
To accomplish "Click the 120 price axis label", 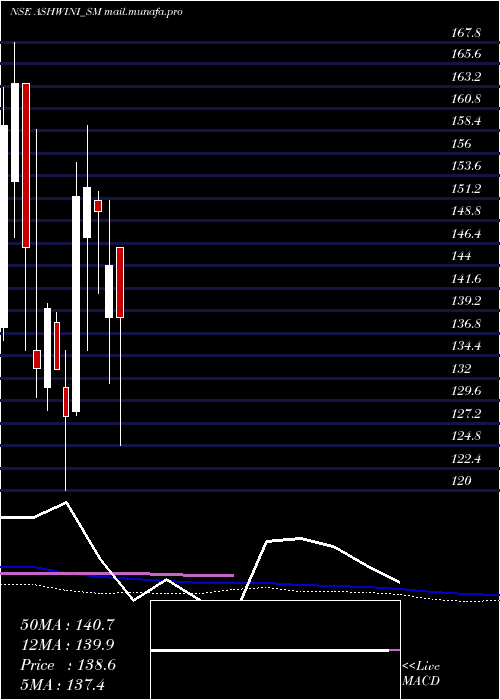I will pyautogui.click(x=461, y=481).
